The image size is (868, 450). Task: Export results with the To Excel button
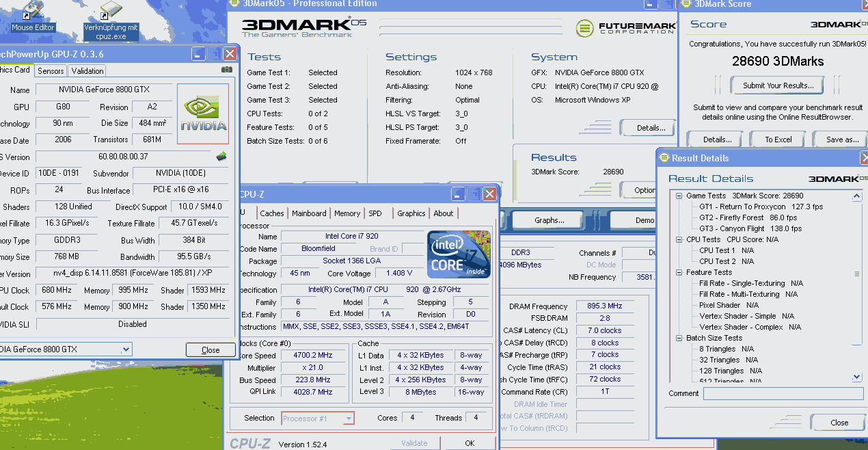tap(778, 140)
